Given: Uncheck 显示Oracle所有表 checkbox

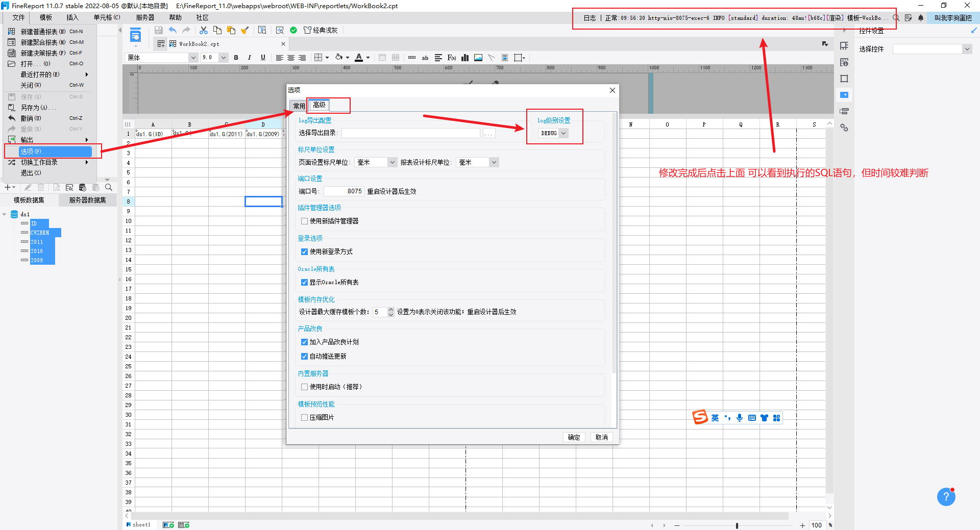Looking at the screenshot, I should click(x=305, y=283).
